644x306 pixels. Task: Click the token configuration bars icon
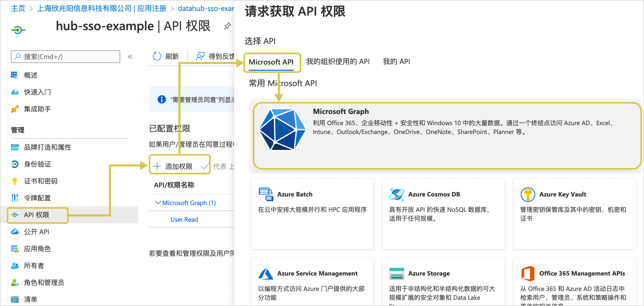tap(15, 198)
